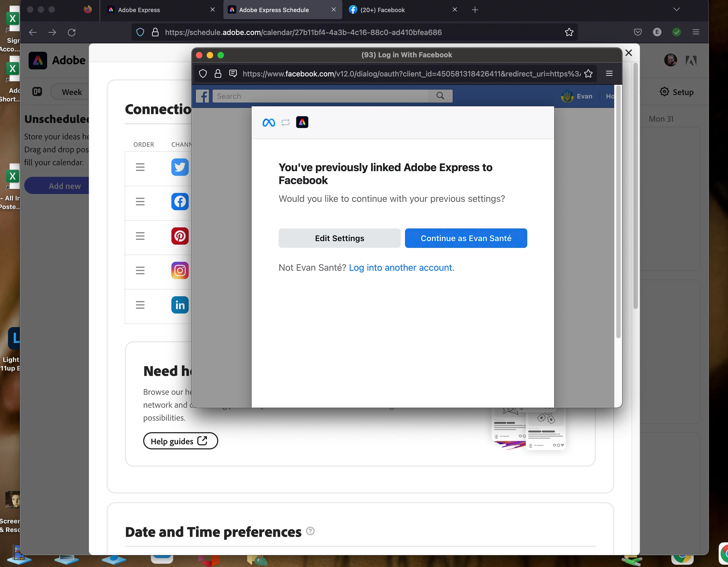This screenshot has width=728, height=567.
Task: Click the LinkedIn channel icon
Action: pos(180,305)
